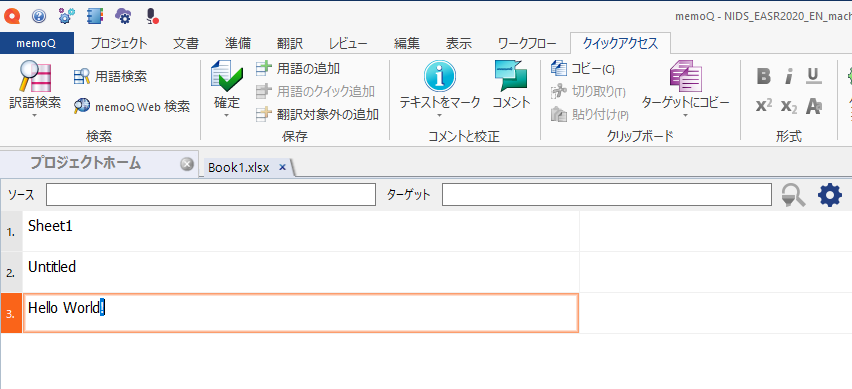This screenshot has width=852, height=389.
Task: Click the テキストをマーク info icon
Action: click(440, 76)
